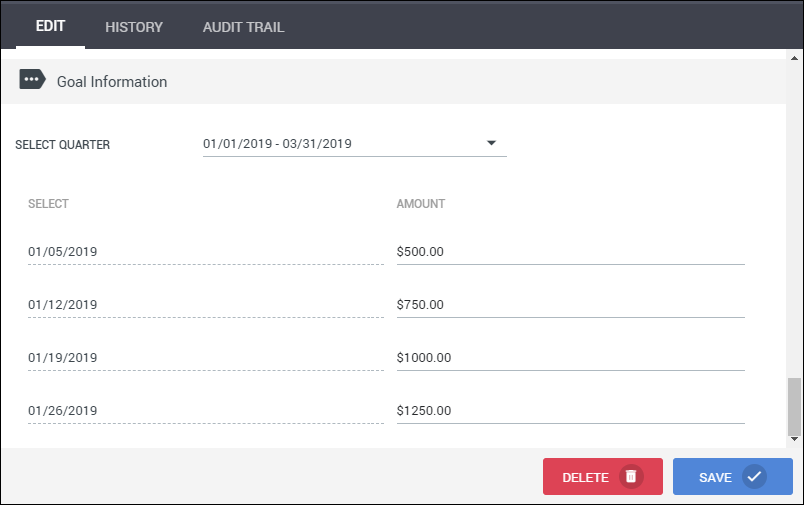Focus the $1000.00 amount field
The width and height of the screenshot is (804, 505).
[x=570, y=358]
